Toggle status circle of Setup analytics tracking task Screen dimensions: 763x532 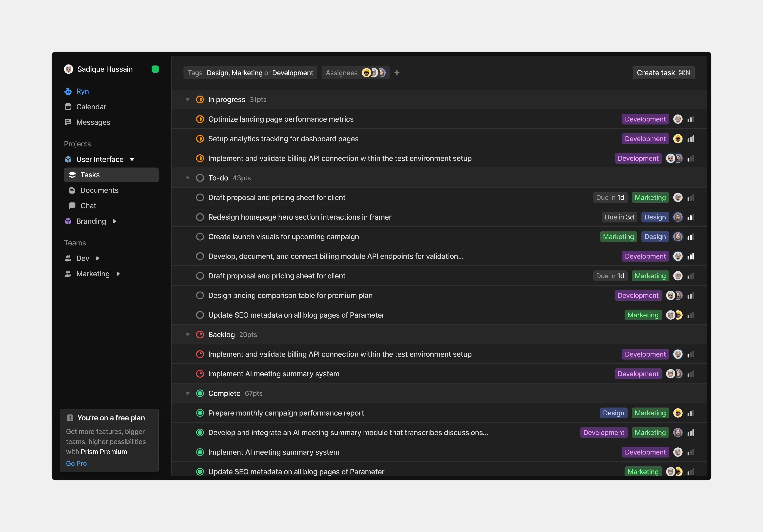[200, 139]
